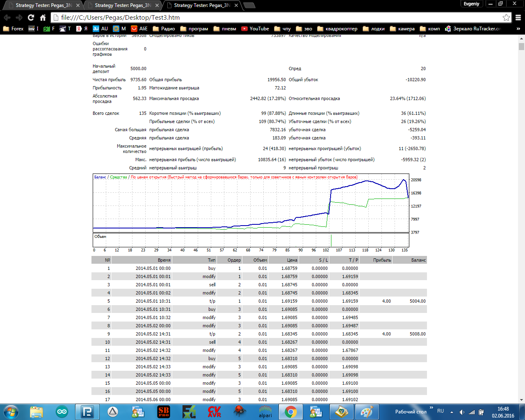Click the 5004.00 balance cell
This screenshot has height=420, width=525.
point(418,301)
